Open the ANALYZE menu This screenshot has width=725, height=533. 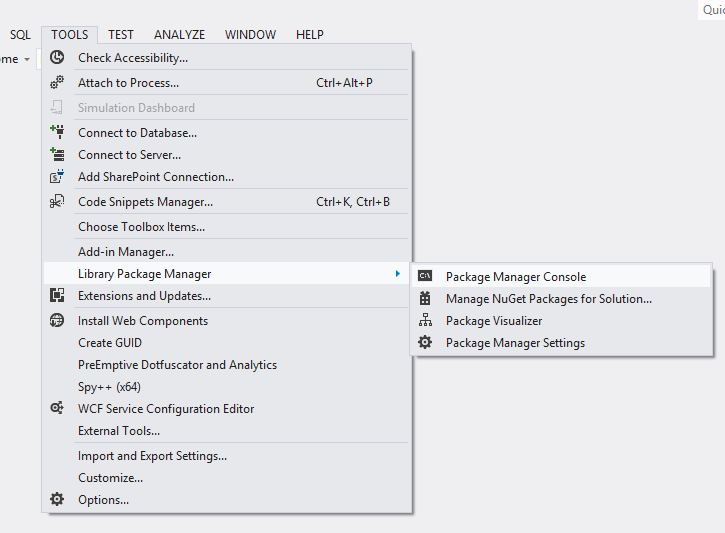pyautogui.click(x=179, y=35)
